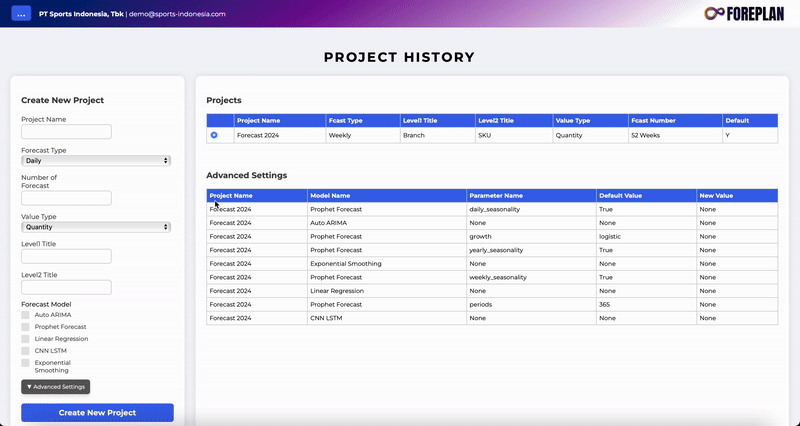Click the Level1 Title text box
Image resolution: width=800 pixels, height=426 pixels.
[66, 257]
